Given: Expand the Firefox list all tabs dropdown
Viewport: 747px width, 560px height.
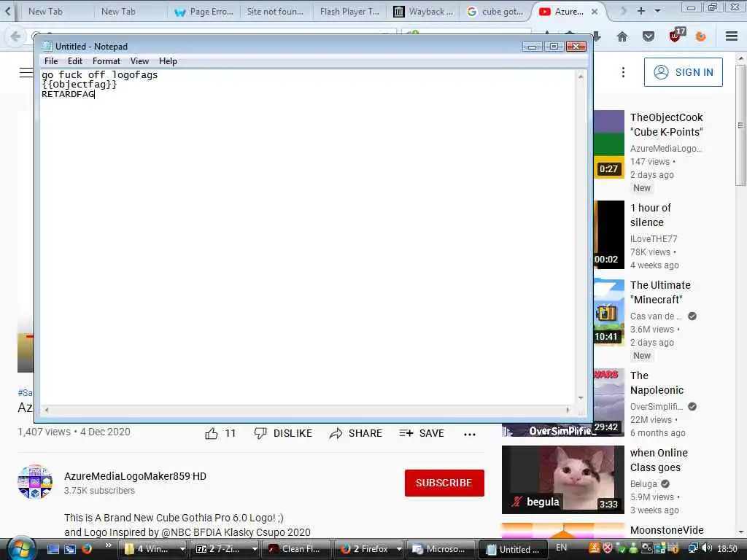Looking at the screenshot, I should tap(657, 11).
